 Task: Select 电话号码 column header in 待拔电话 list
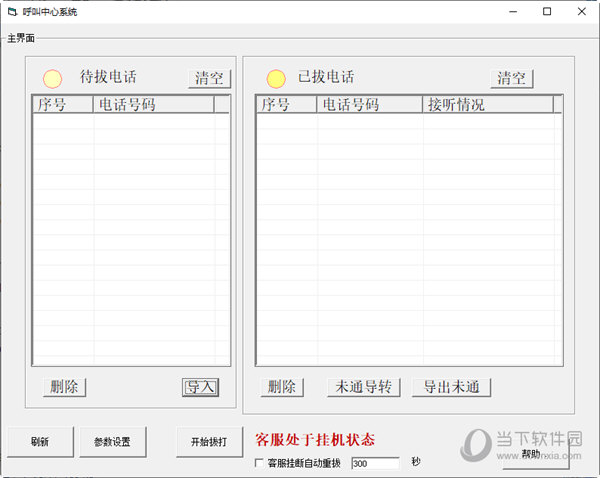tap(153, 104)
